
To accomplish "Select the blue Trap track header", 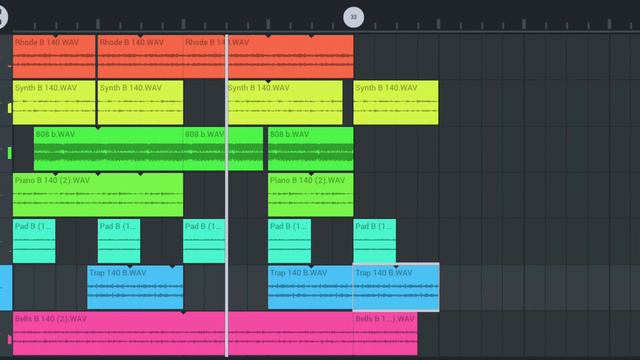I will (x=6, y=287).
